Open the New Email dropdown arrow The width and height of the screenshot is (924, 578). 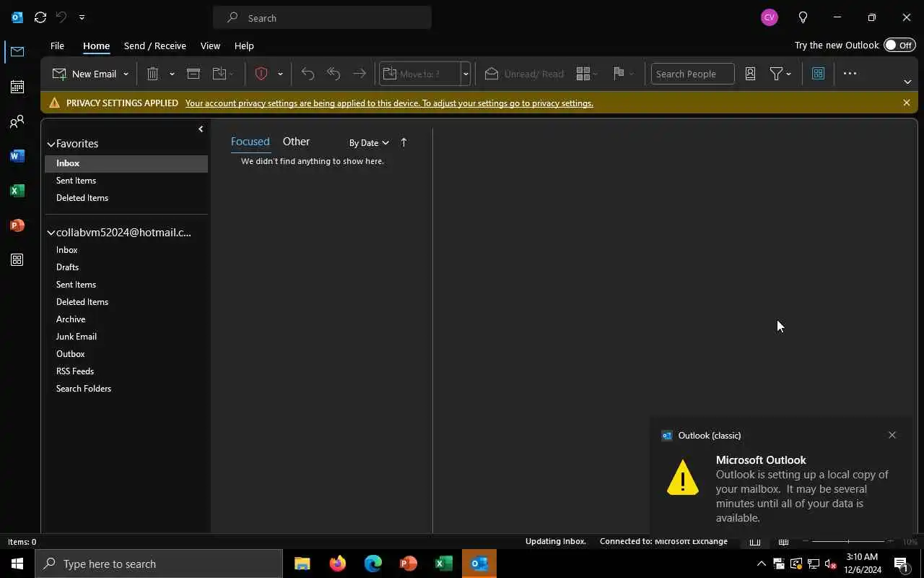pyautogui.click(x=126, y=74)
